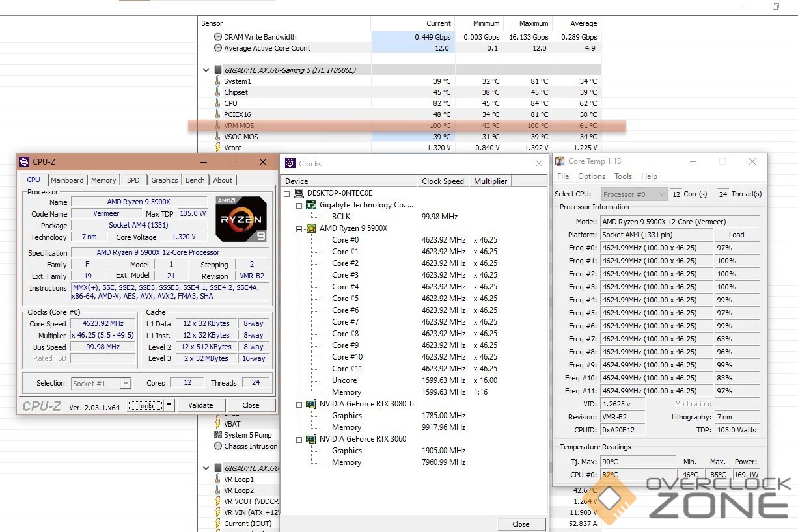The image size is (798, 532).
Task: Click the graphics card icon for RTX 3060
Action: [x=311, y=439]
